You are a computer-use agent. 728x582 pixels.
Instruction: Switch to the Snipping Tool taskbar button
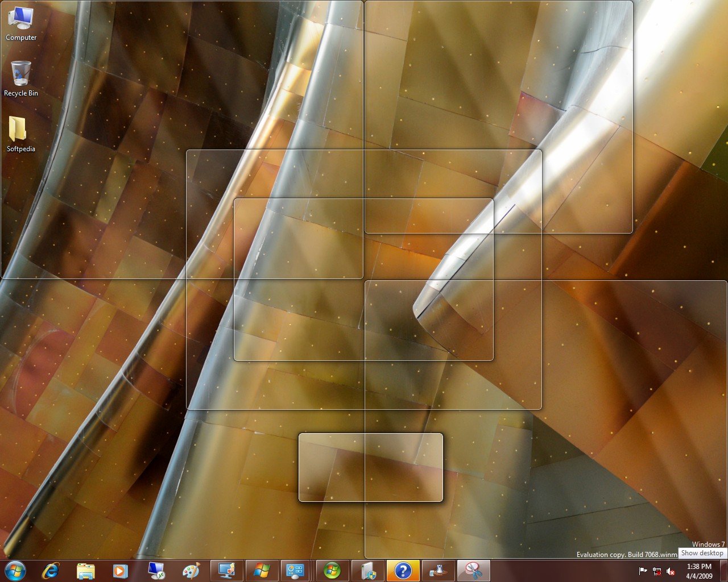pos(473,571)
